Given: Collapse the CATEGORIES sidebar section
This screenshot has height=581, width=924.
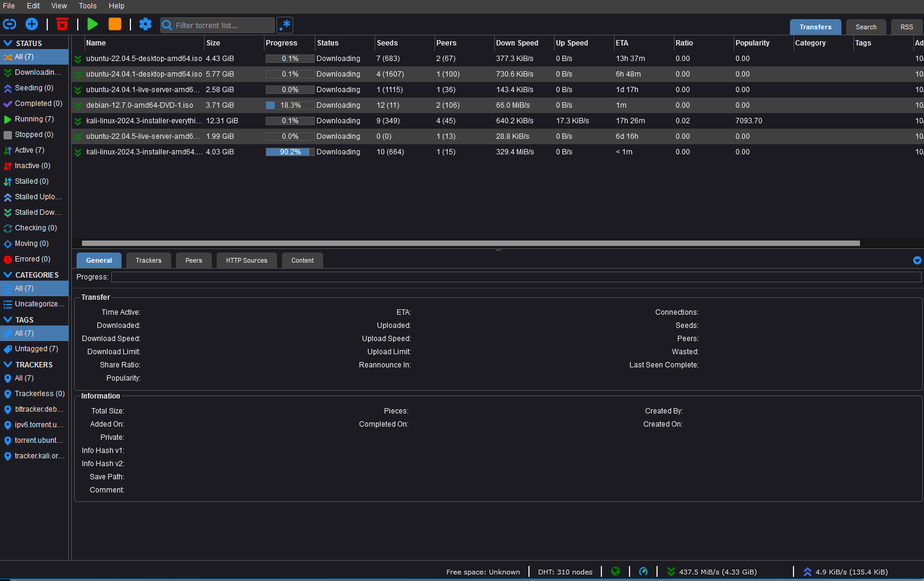Looking at the screenshot, I should pyautogui.click(x=8, y=275).
